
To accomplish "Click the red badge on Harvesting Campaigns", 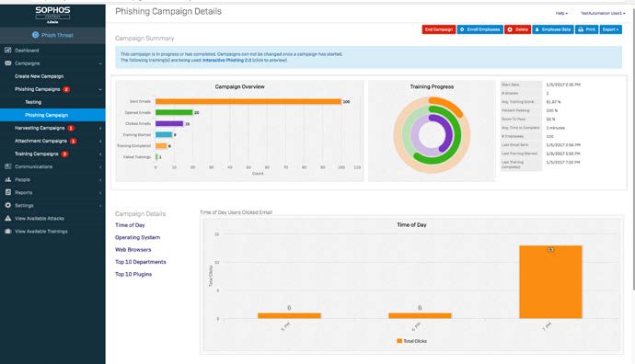I will 71,128.
